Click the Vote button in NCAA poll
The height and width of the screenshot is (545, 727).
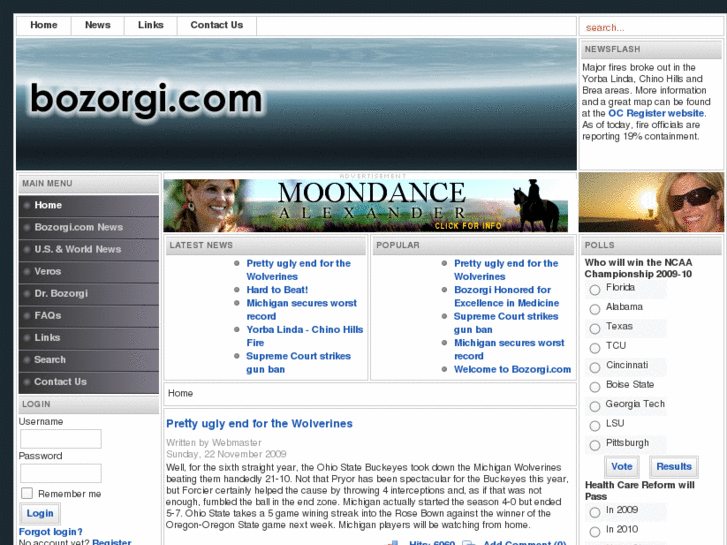tap(622, 467)
